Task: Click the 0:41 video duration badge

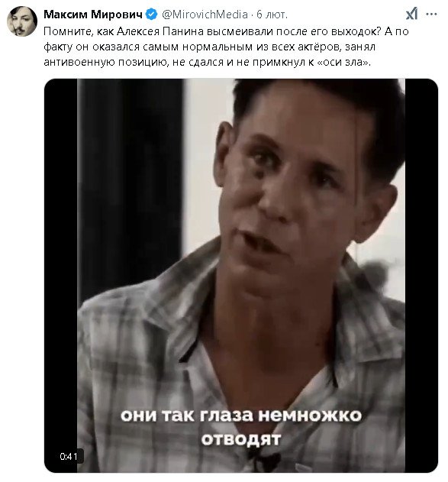Action: pos(69,457)
